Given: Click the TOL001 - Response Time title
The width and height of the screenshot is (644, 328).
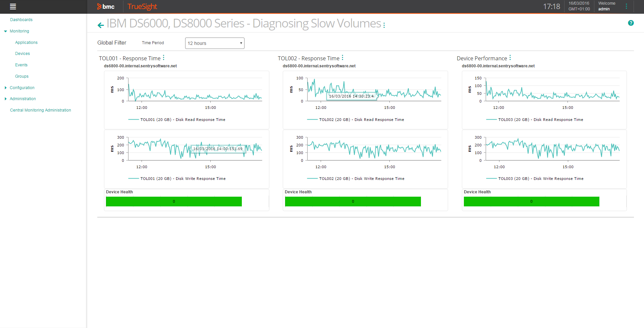Looking at the screenshot, I should pos(129,58).
